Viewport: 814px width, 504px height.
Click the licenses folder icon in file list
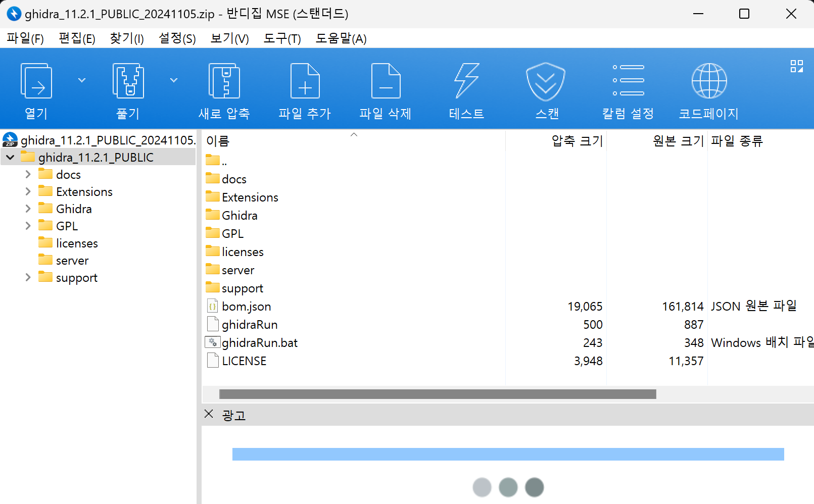[213, 251]
